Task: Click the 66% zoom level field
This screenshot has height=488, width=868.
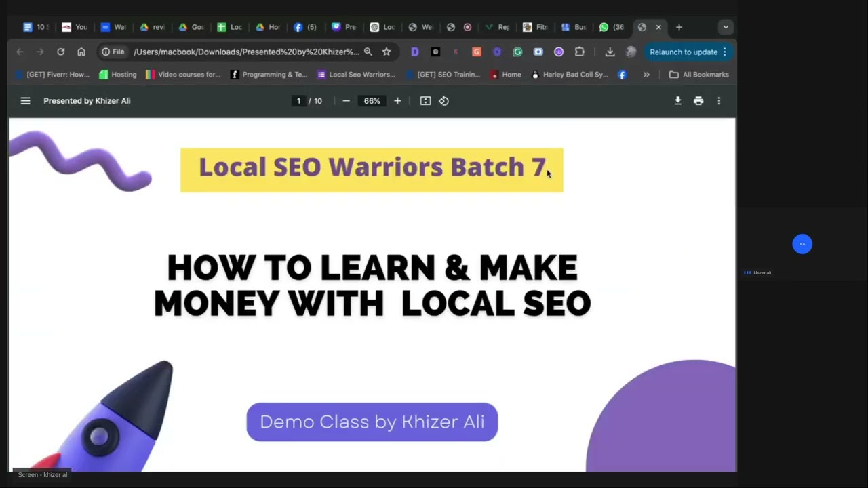Action: point(372,101)
